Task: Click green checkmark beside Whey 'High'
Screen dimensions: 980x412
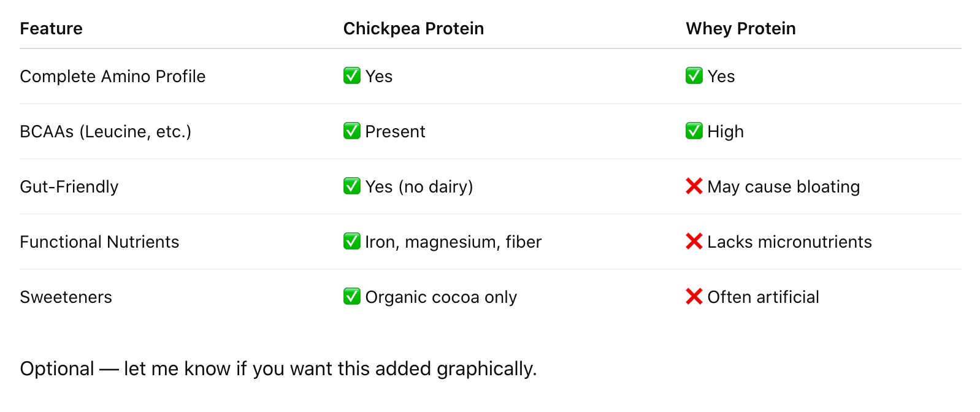Action: click(694, 131)
